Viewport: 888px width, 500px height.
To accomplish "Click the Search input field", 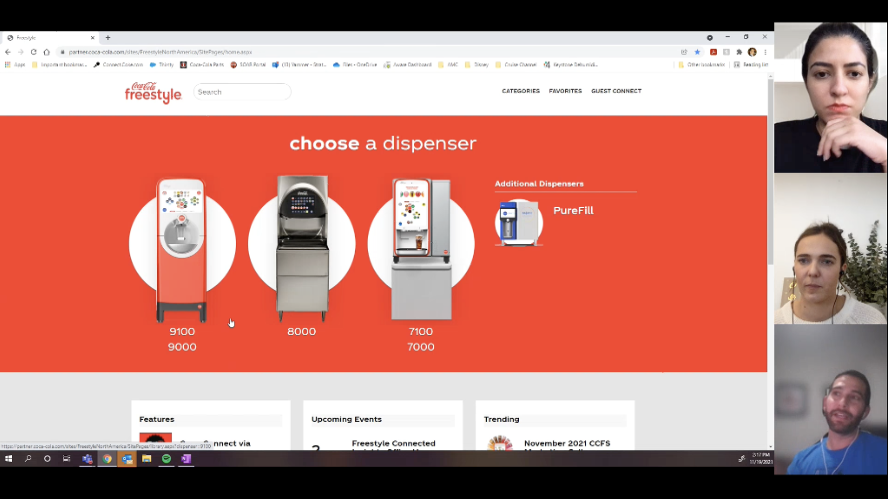I will coord(242,92).
